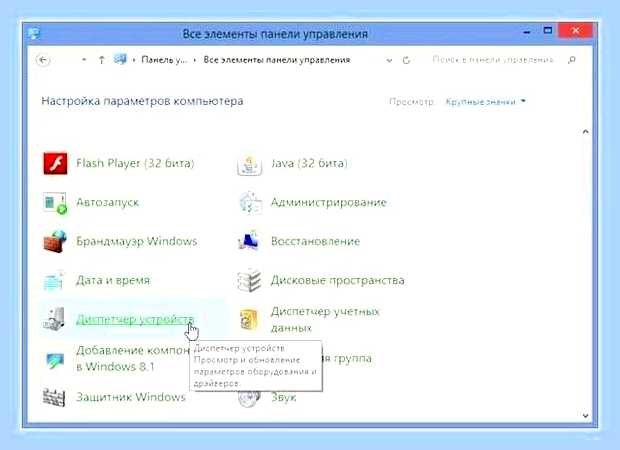Click the Восстановление icon
This screenshot has width=620, height=450.
tap(249, 241)
